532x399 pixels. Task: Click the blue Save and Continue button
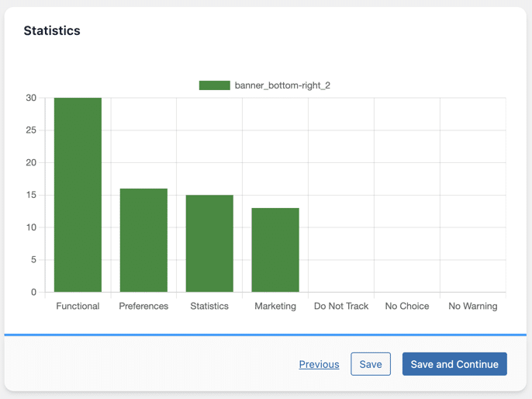pos(454,364)
